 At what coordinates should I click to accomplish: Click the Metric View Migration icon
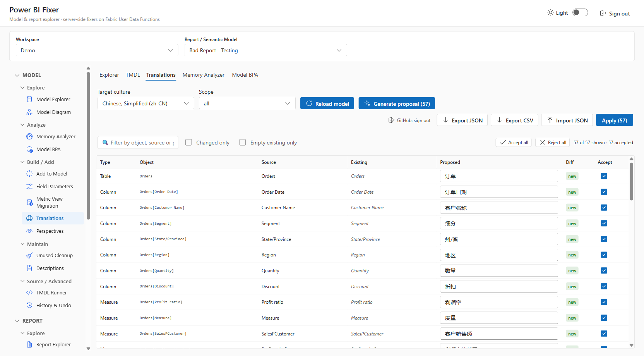pyautogui.click(x=29, y=202)
